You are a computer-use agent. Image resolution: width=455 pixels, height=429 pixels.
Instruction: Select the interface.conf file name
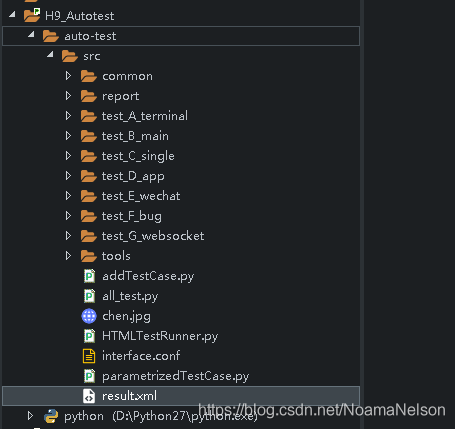pos(141,356)
